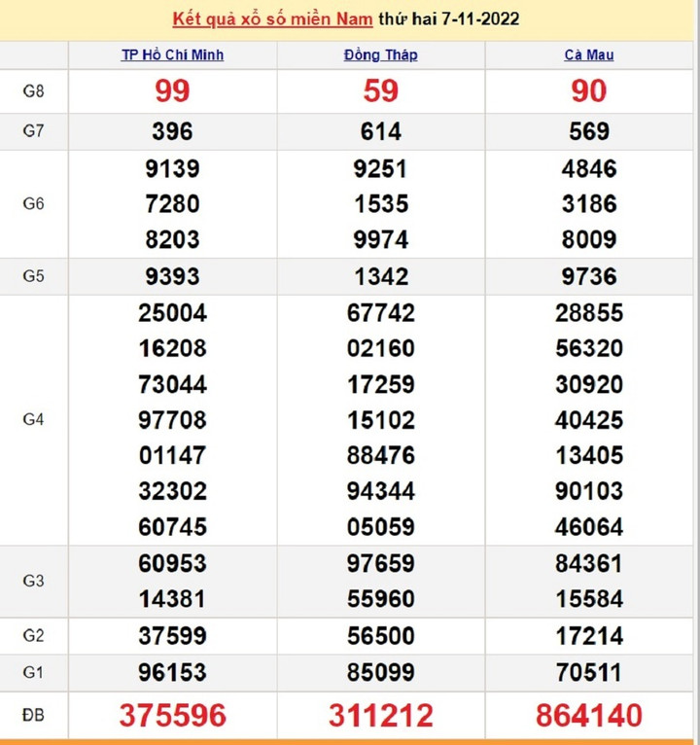Select special prize number 375596

(172, 716)
